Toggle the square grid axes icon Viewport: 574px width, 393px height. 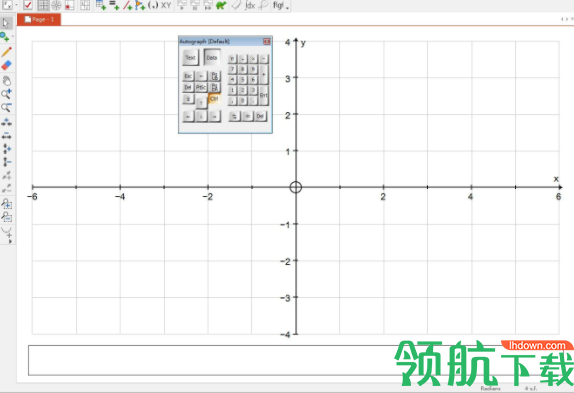[x=43, y=5]
